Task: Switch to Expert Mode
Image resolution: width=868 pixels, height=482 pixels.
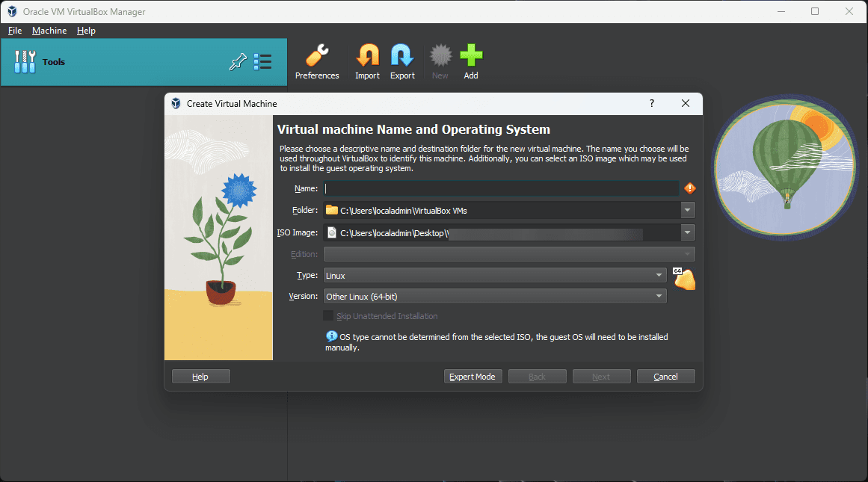Action: tap(473, 377)
